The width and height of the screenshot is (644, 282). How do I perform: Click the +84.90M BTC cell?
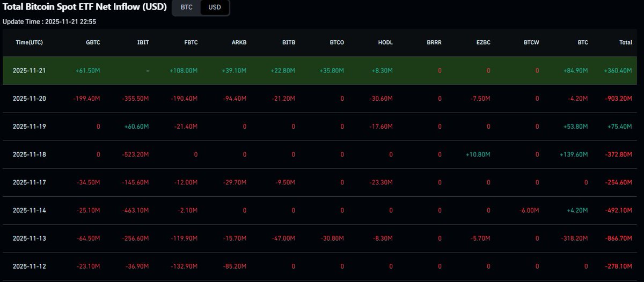tap(575, 71)
